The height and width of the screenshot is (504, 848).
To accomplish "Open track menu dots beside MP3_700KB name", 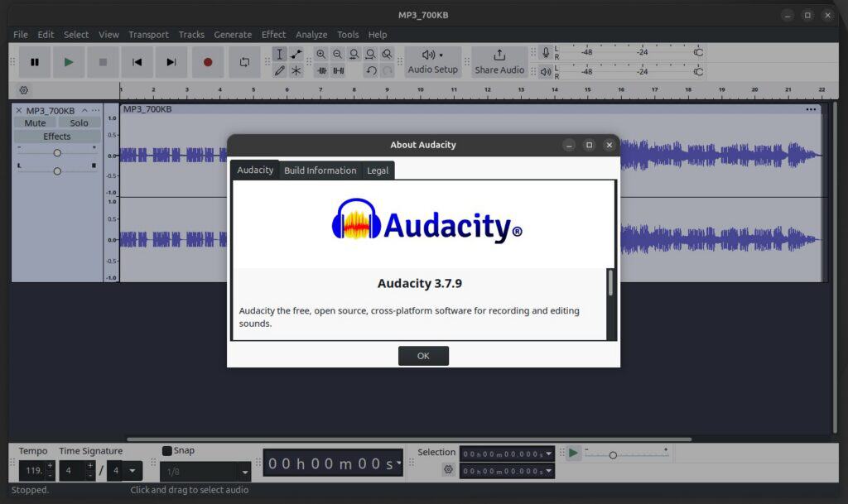I will (96, 110).
